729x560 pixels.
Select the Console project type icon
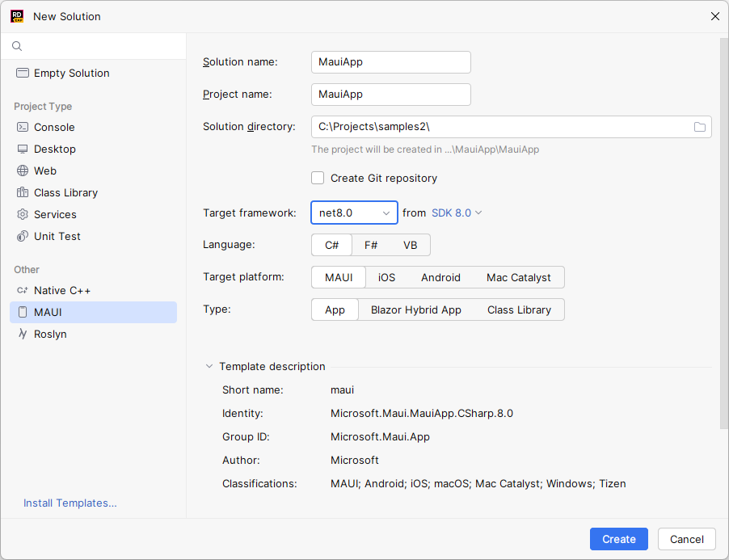pyautogui.click(x=24, y=127)
